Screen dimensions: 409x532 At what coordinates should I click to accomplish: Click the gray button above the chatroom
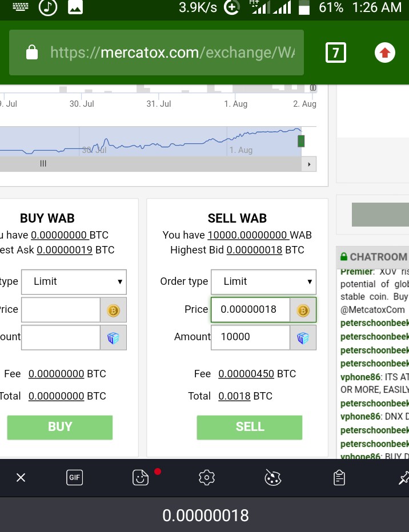click(380, 215)
